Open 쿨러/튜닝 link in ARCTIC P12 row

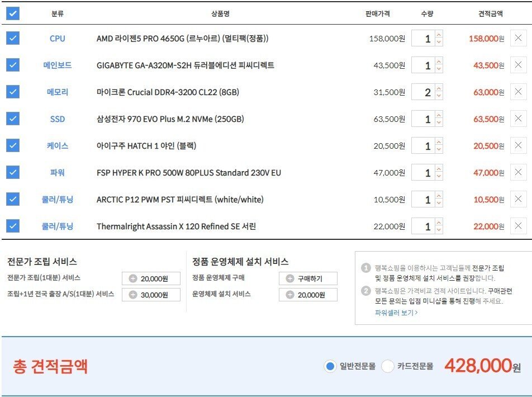58,200
